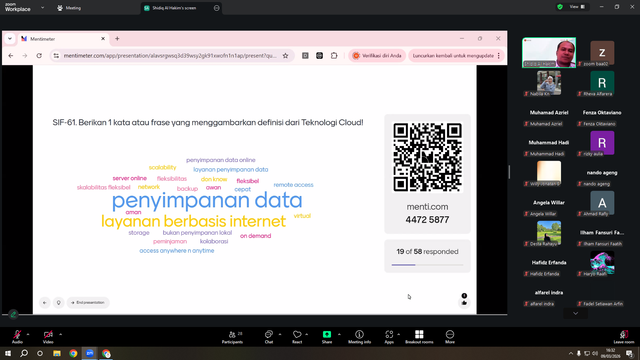
Task: Select Ahmad Rafly participant tile
Action: tap(602, 203)
